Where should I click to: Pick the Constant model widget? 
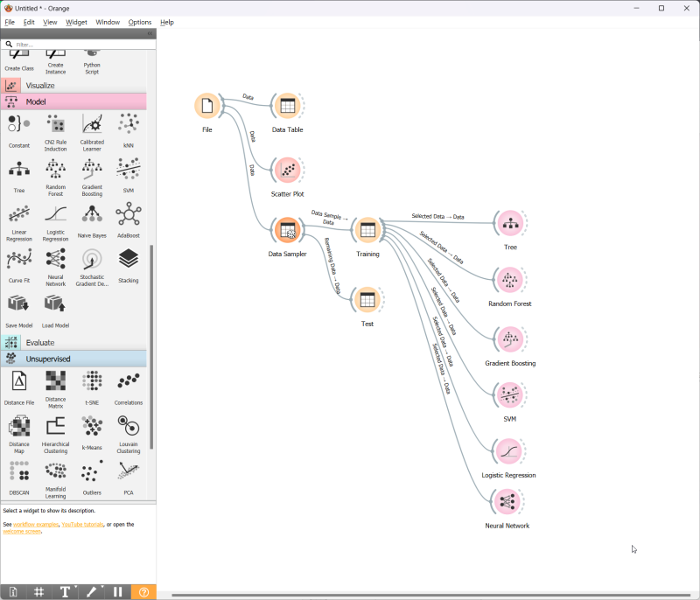[x=19, y=130]
